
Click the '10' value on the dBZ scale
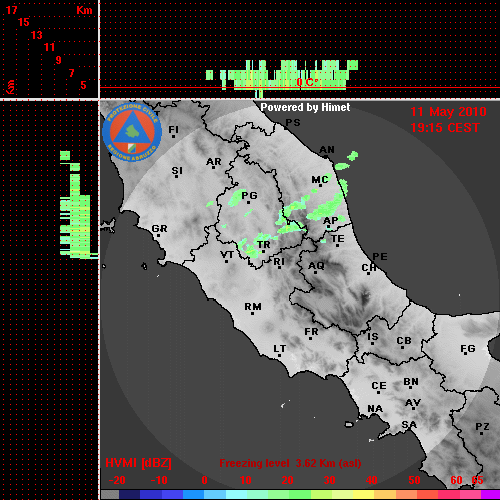[246, 480]
